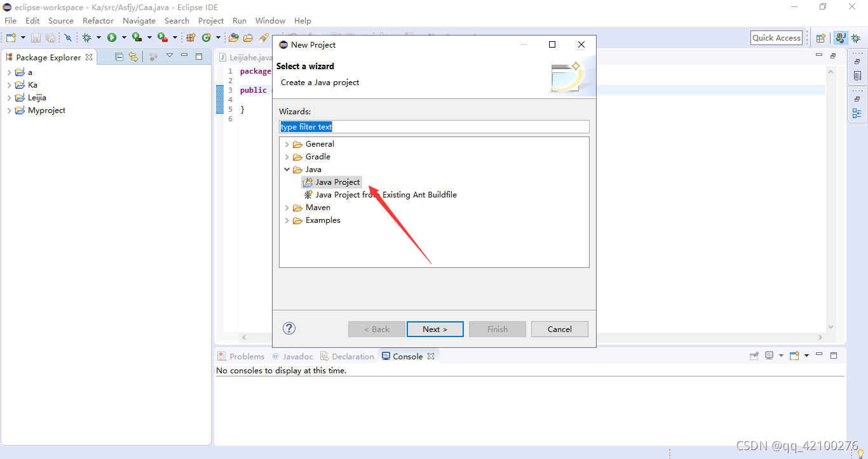The image size is (868, 459).
Task: Click the Next > button
Action: (435, 329)
